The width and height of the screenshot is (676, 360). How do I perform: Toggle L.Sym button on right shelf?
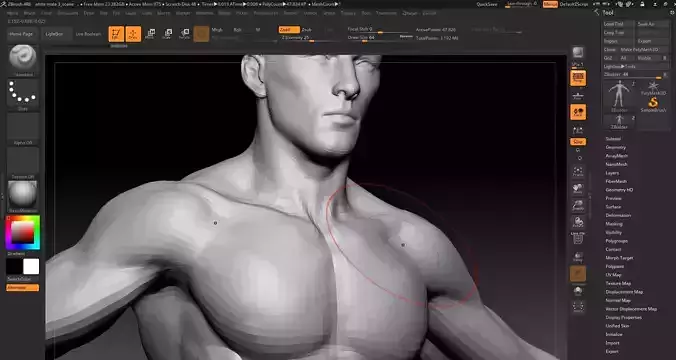coord(578,130)
